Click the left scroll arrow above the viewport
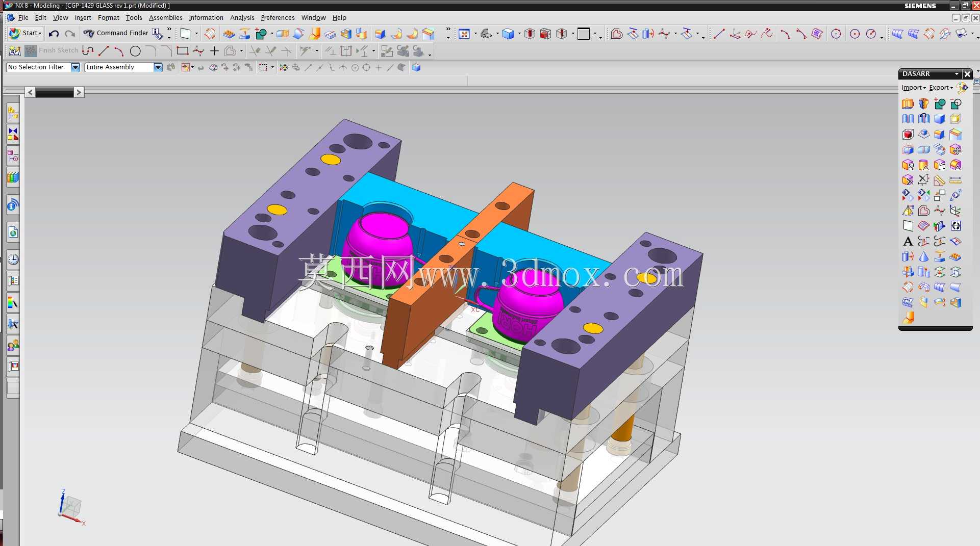The height and width of the screenshot is (546, 980). [31, 92]
